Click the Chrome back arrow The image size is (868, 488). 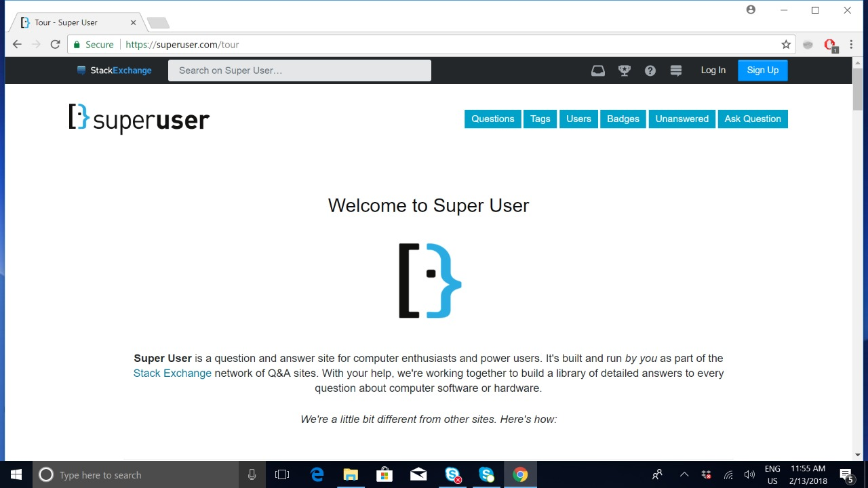[x=18, y=45]
